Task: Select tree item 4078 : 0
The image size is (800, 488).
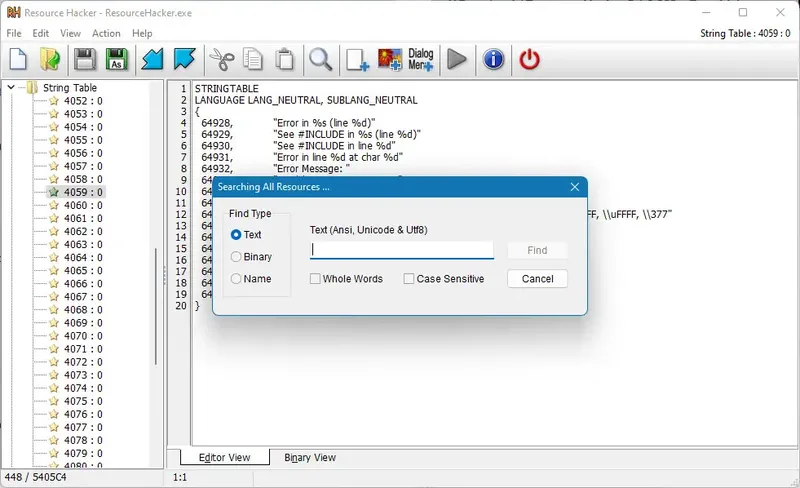Action: tap(83, 440)
